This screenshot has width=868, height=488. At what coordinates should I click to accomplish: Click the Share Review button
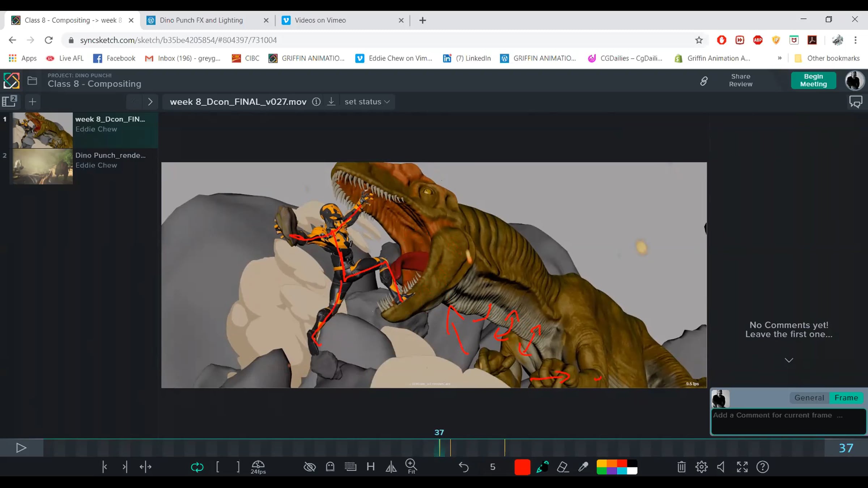pos(741,80)
